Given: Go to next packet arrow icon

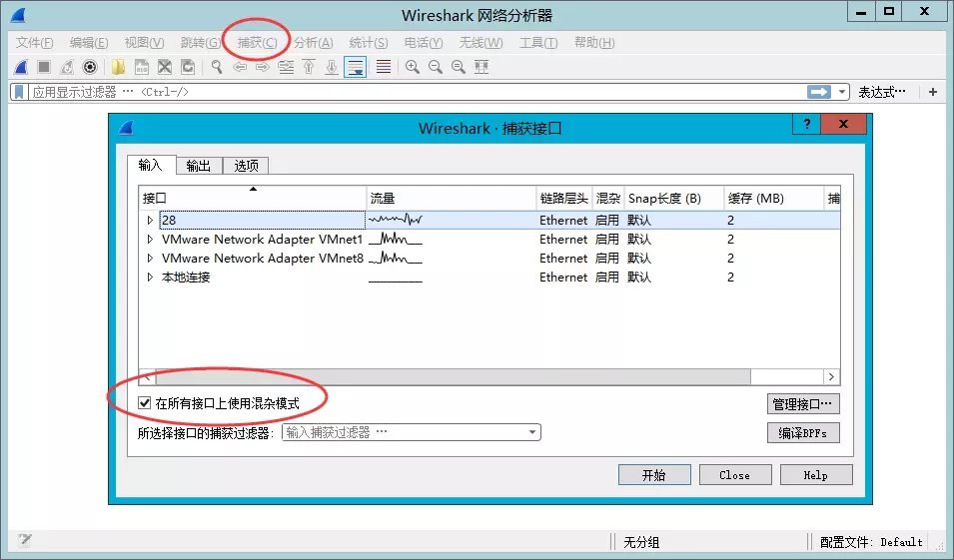Looking at the screenshot, I should click(x=263, y=67).
